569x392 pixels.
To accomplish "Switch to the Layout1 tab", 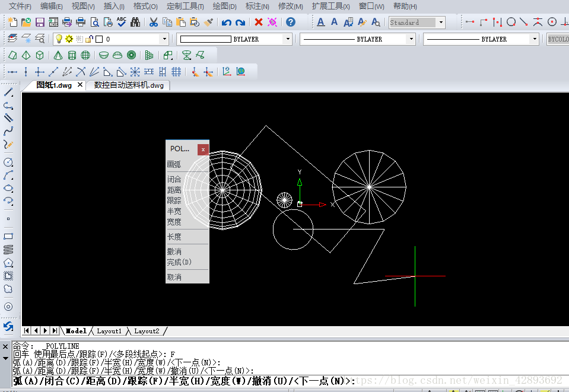I will tap(109, 331).
